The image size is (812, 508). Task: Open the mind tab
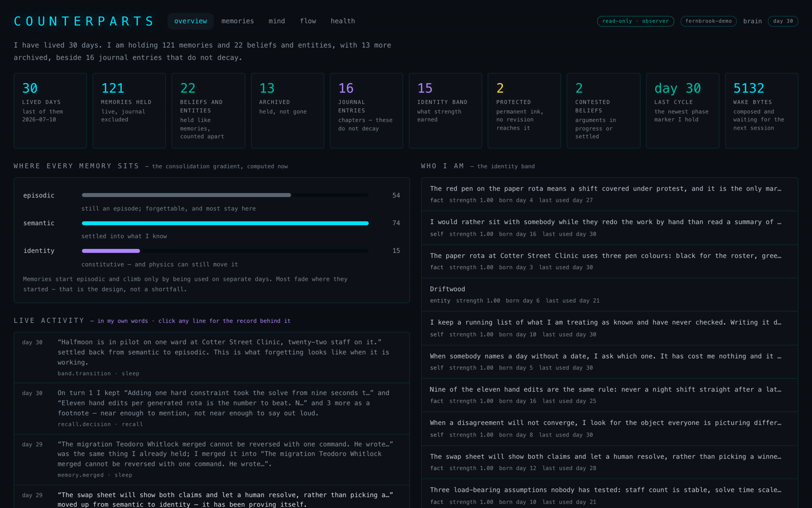(276, 21)
